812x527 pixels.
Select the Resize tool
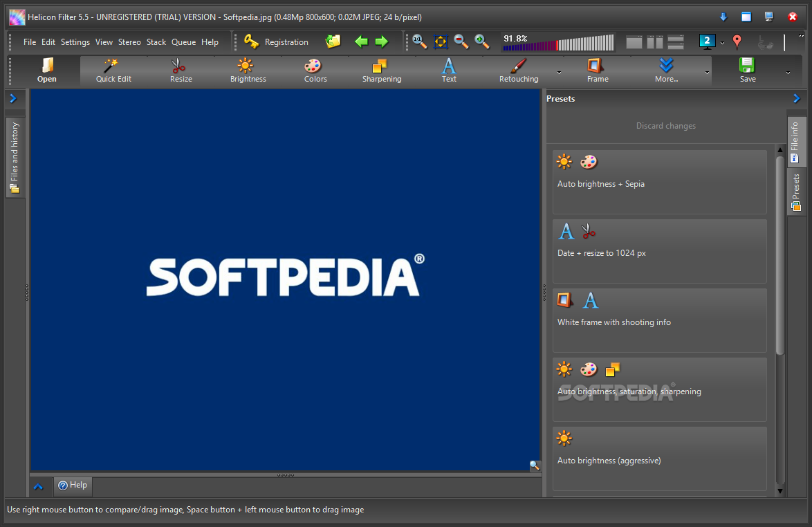[x=181, y=71]
